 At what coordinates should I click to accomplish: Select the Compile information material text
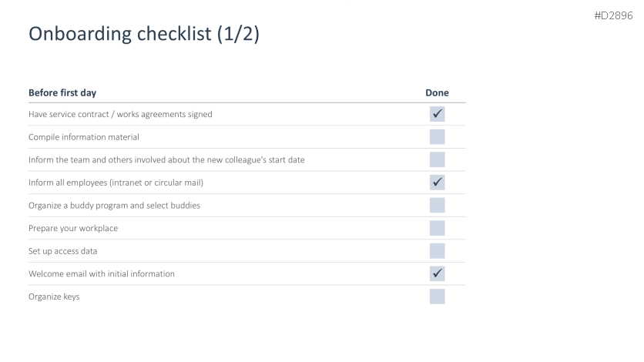(83, 137)
